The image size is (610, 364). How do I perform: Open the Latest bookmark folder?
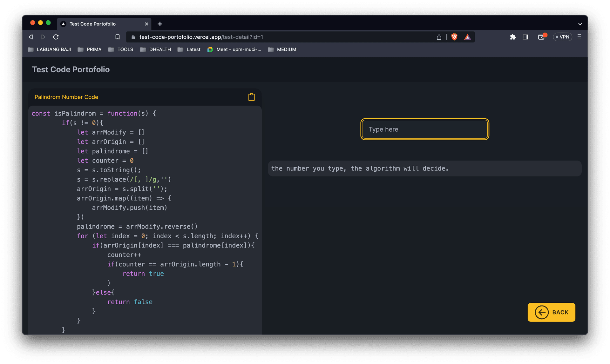pos(189,50)
